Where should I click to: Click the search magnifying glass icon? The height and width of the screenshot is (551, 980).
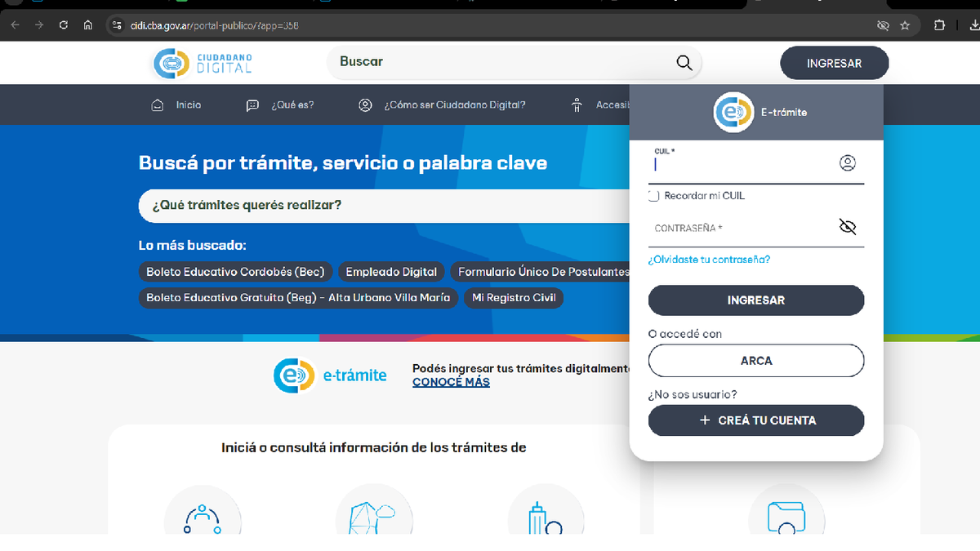(x=684, y=63)
